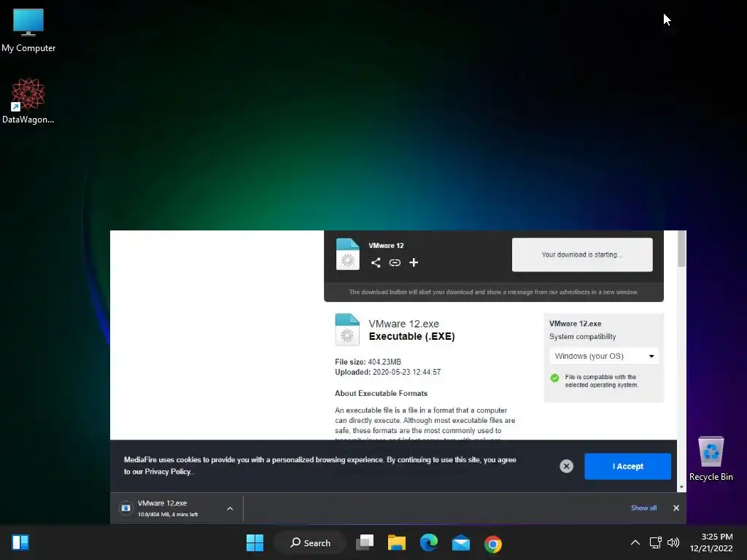Click the network status tray icon
747x560 pixels.
click(x=656, y=542)
